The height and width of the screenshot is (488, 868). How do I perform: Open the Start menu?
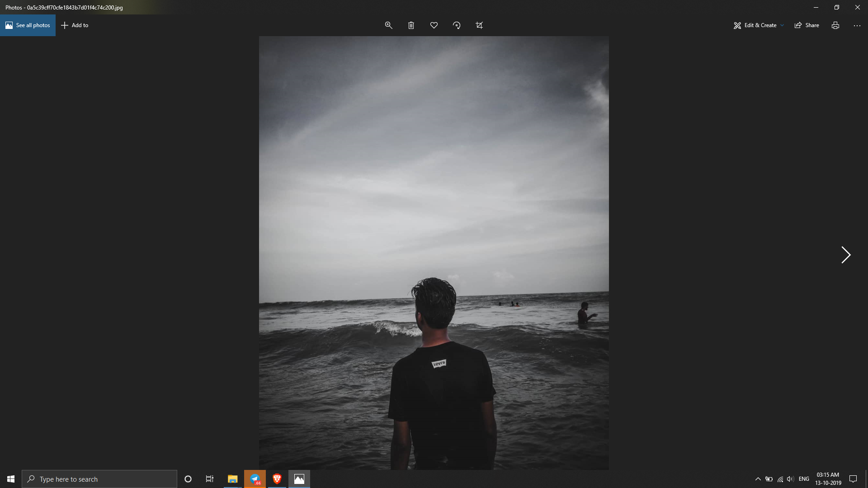pos(10,479)
